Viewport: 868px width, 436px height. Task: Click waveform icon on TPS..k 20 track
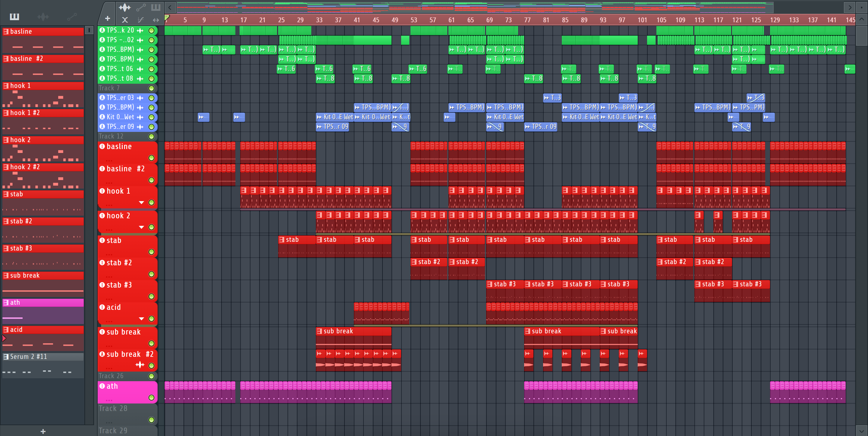tap(140, 30)
